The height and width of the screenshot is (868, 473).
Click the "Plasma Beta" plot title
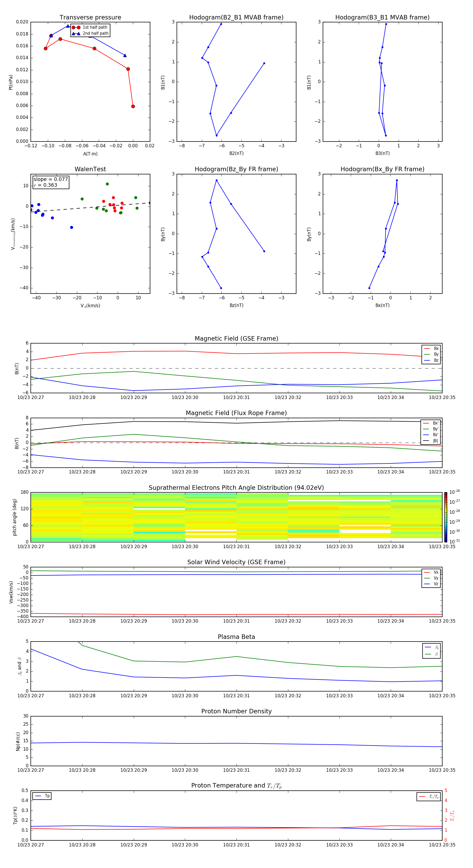[x=236, y=637]
